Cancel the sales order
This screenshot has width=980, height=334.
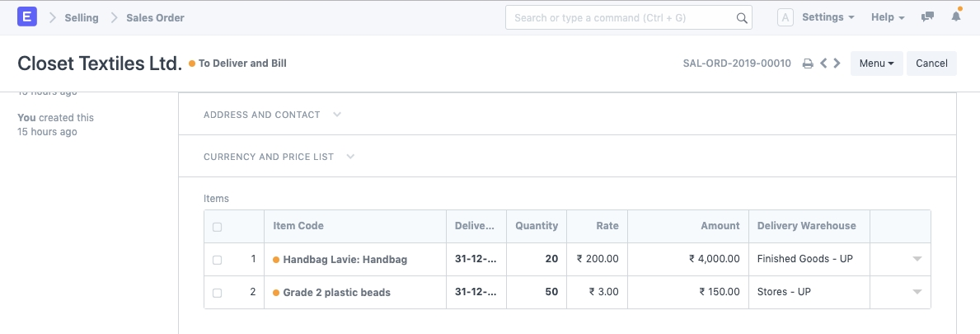tap(931, 64)
